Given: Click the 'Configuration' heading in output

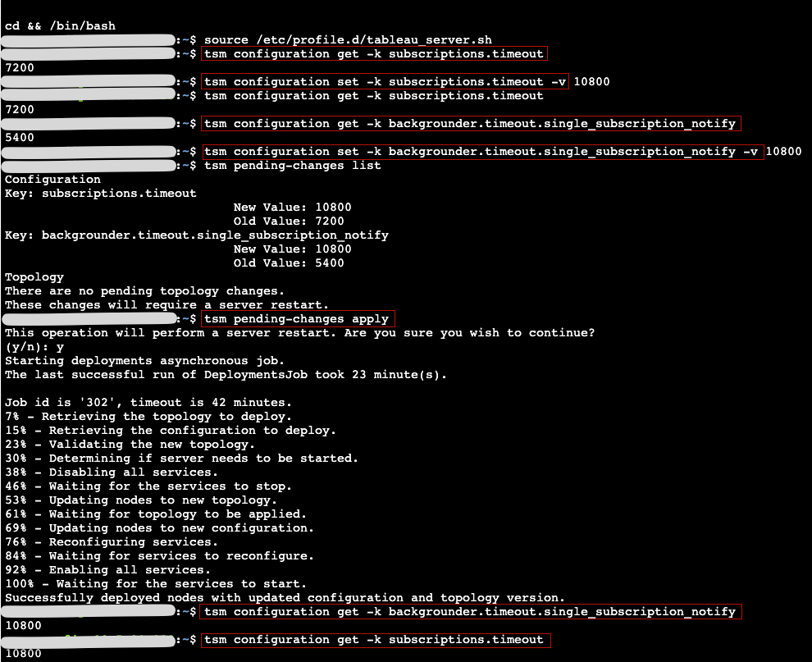Looking at the screenshot, I should [52, 179].
